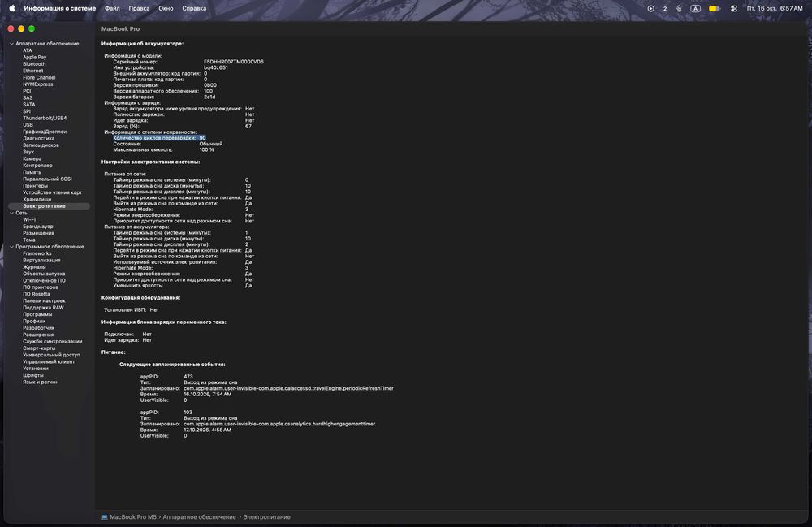Image resolution: width=812 pixels, height=527 pixels.
Task: Open Control Center from menu bar
Action: click(734, 8)
